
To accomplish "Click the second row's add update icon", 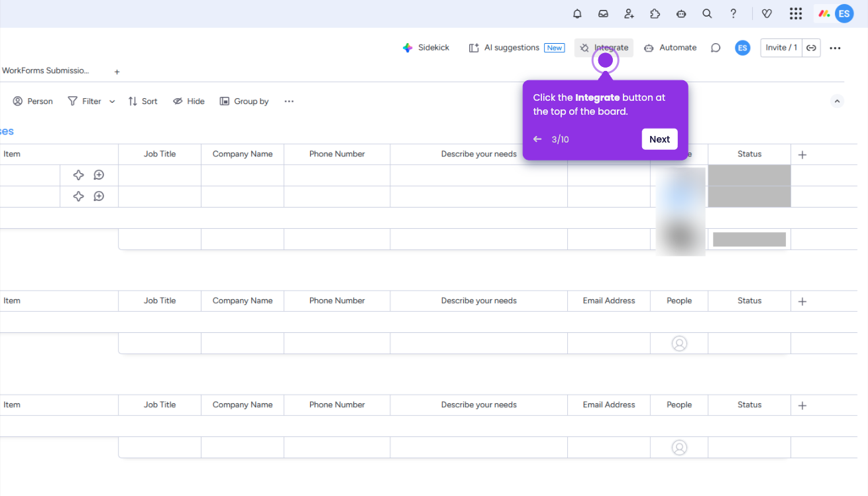I will tap(99, 196).
